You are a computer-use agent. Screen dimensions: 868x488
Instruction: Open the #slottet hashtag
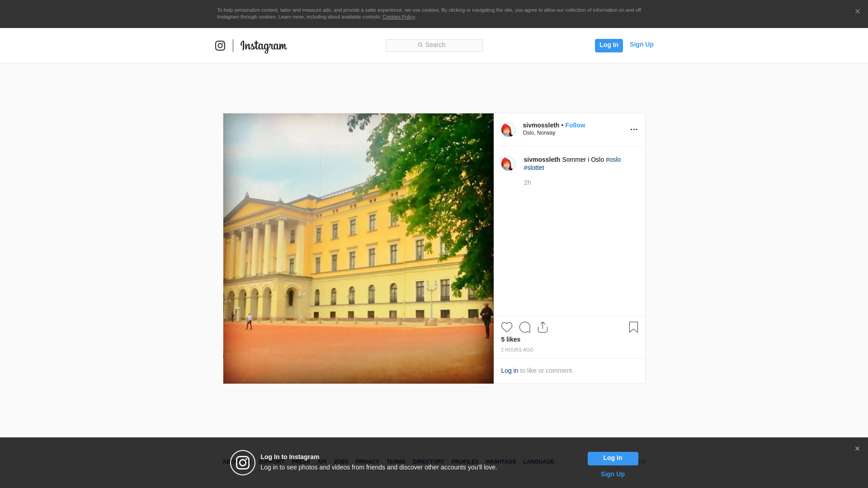pyautogui.click(x=534, y=168)
